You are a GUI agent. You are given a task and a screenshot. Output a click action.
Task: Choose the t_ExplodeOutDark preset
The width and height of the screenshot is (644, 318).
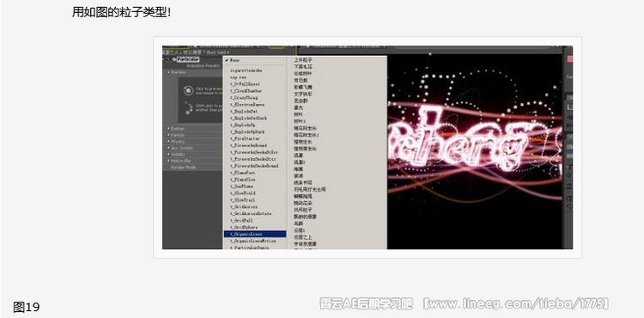click(x=248, y=118)
